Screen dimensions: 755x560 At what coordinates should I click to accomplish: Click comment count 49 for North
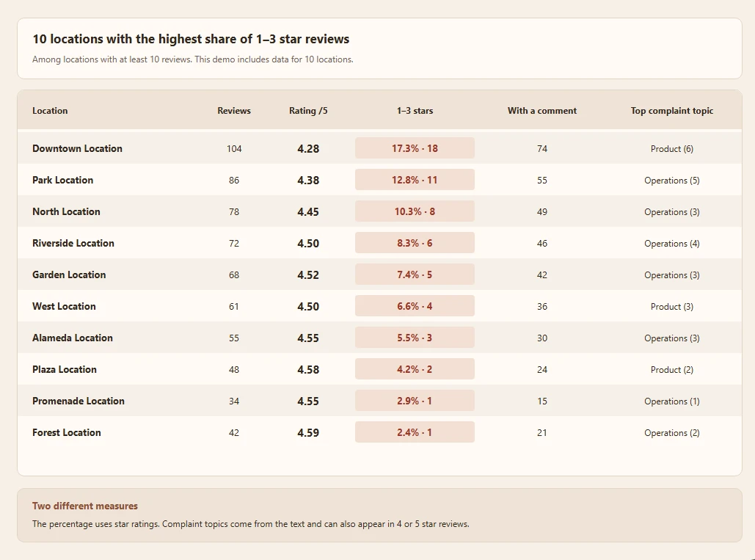pyautogui.click(x=542, y=212)
